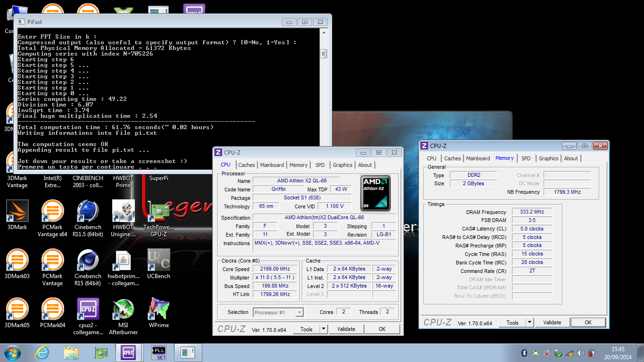Click the Level 2 '2 x 512 KBytes' value
Viewport: 644px width, 362px height.
click(x=349, y=286)
